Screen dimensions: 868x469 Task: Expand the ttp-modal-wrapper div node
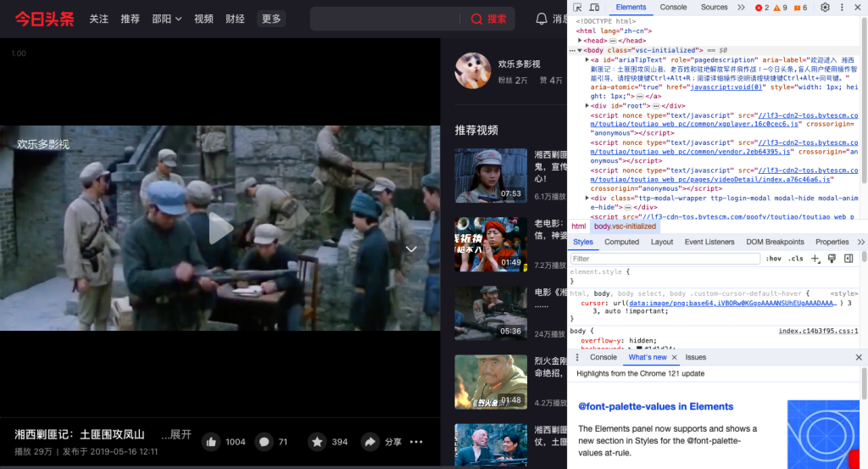pyautogui.click(x=587, y=198)
